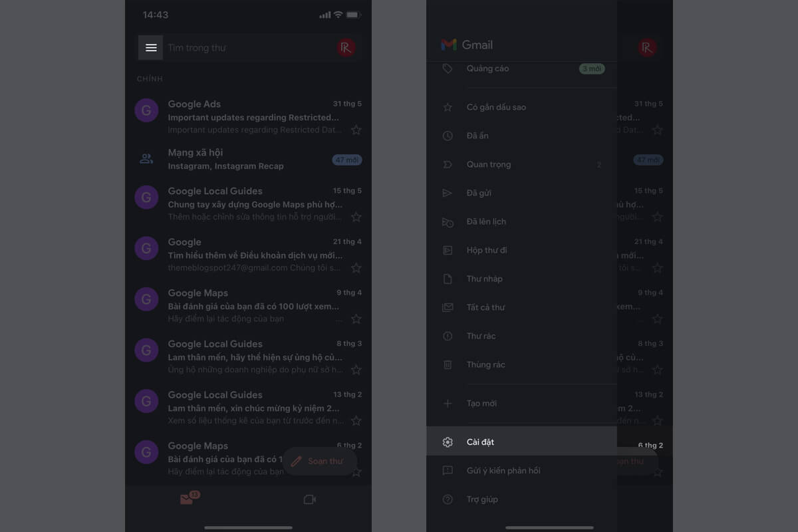Open Đã ẩn snoozed clock icon
This screenshot has width=798, height=532.
tap(448, 136)
